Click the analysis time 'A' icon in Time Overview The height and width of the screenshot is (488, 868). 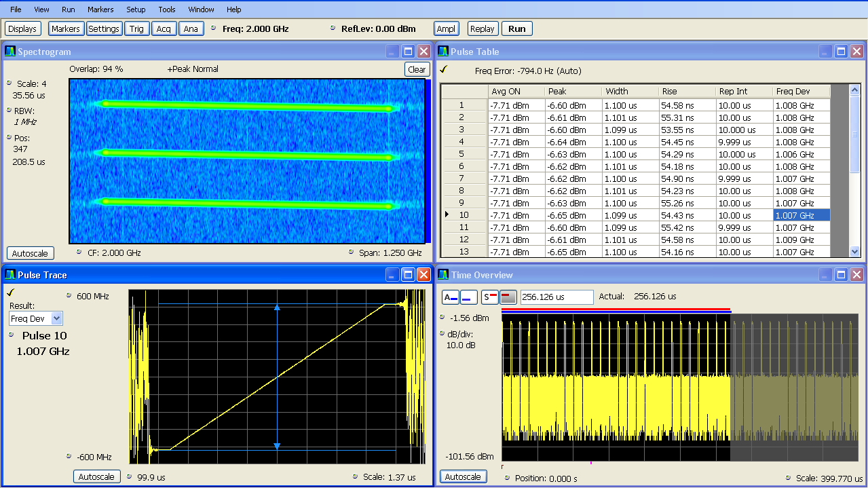450,297
